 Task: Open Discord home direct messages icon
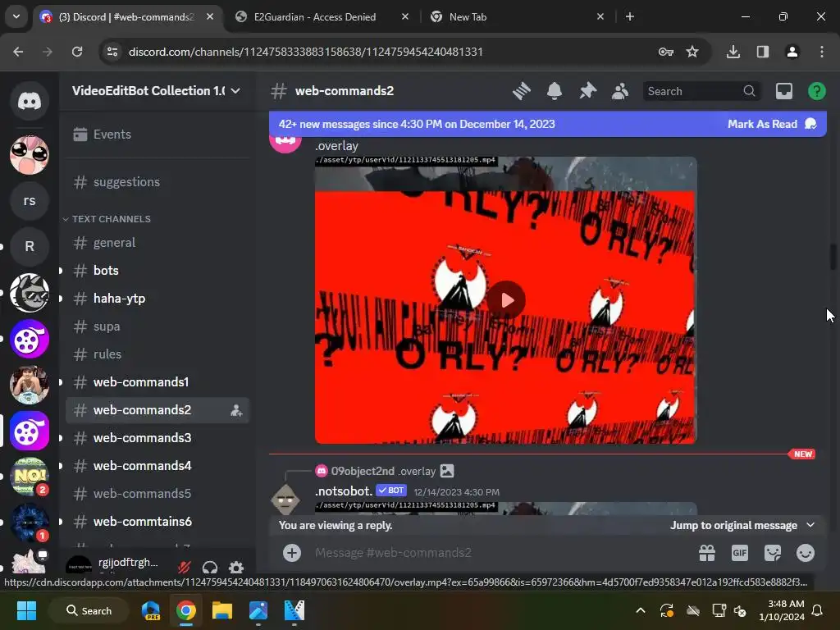(30, 101)
